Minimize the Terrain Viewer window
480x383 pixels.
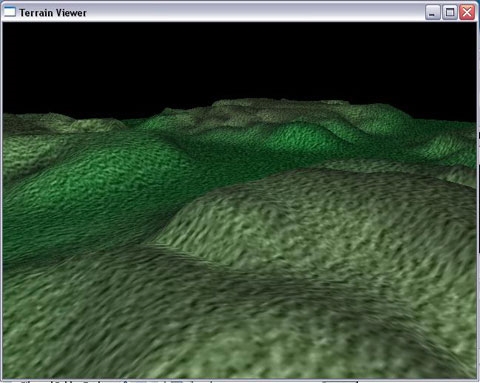(433, 13)
